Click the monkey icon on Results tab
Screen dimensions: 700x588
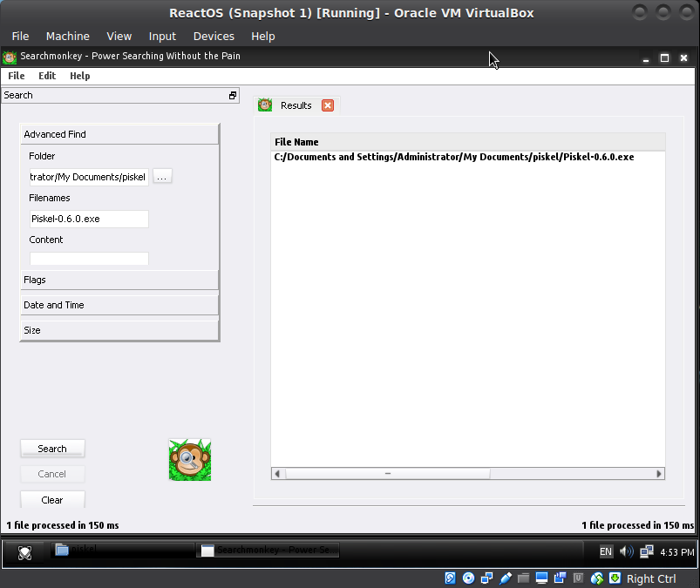coord(265,105)
